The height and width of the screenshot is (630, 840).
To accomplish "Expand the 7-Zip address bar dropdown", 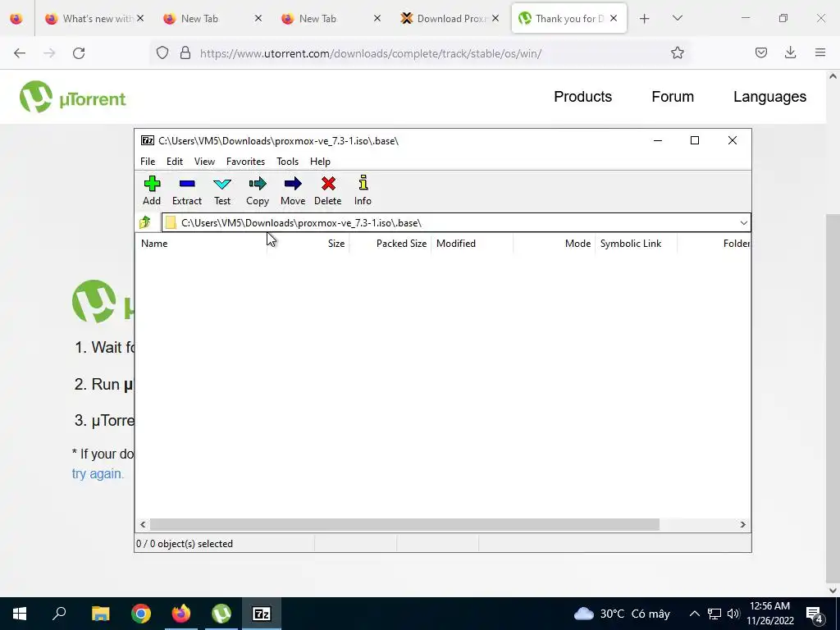I will pos(743,223).
